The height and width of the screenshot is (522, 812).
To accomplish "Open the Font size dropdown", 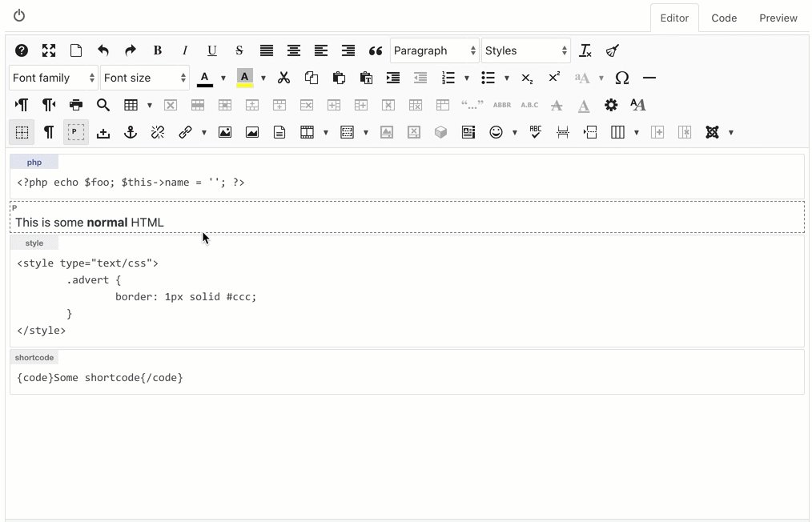I will click(x=145, y=78).
